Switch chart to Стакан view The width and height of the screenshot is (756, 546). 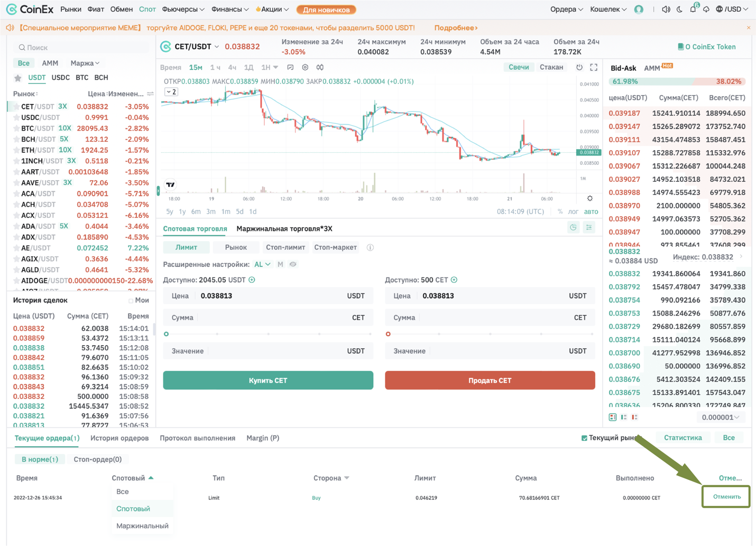[551, 67]
